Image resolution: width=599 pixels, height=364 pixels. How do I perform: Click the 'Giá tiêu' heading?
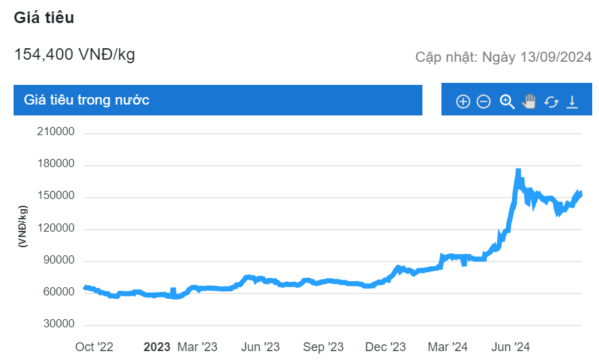point(44,18)
